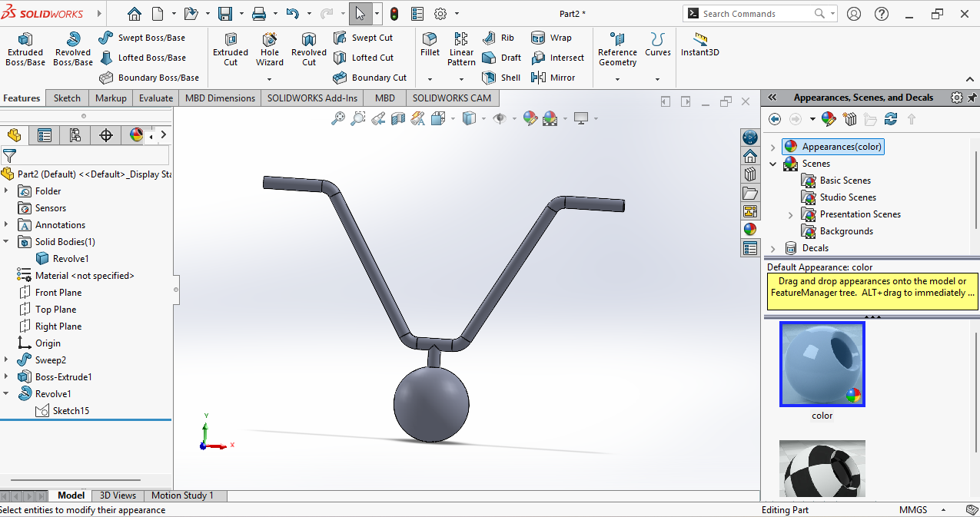Open the Hole Wizard dropdown arrow

click(270, 79)
